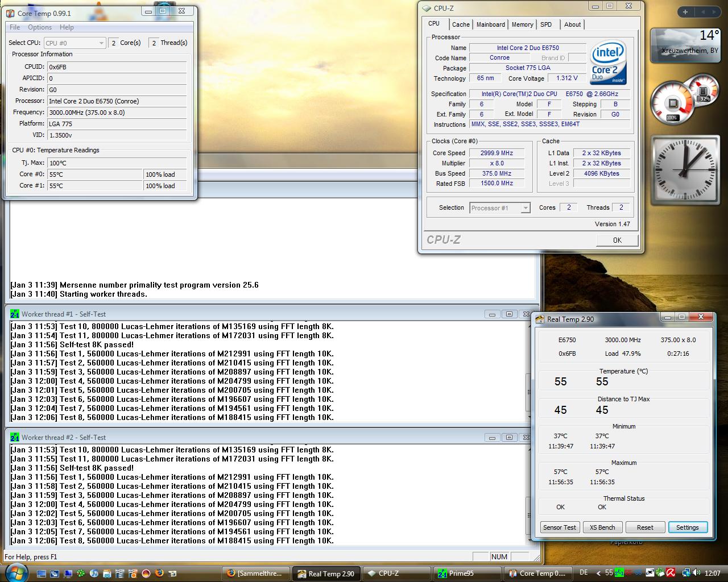This screenshot has height=582, width=728.
Task: Launch the green ICQ flower quick launch icon
Action: (81, 573)
